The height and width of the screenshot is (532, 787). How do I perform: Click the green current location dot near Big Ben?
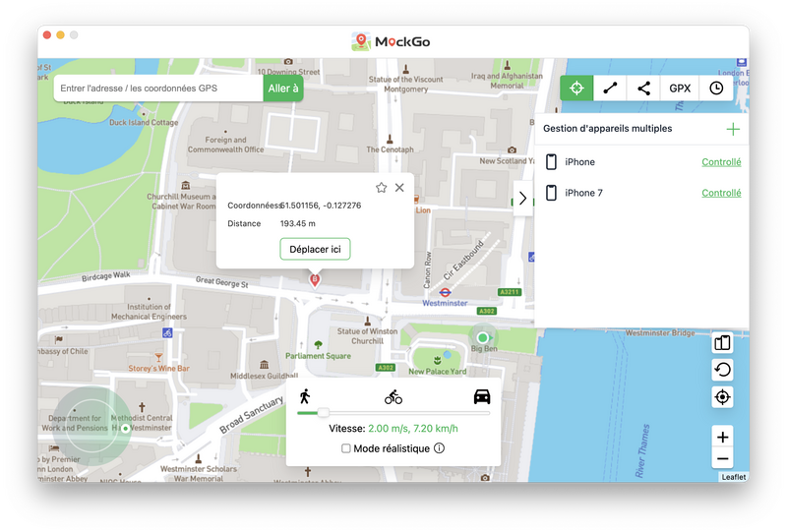[x=483, y=337]
